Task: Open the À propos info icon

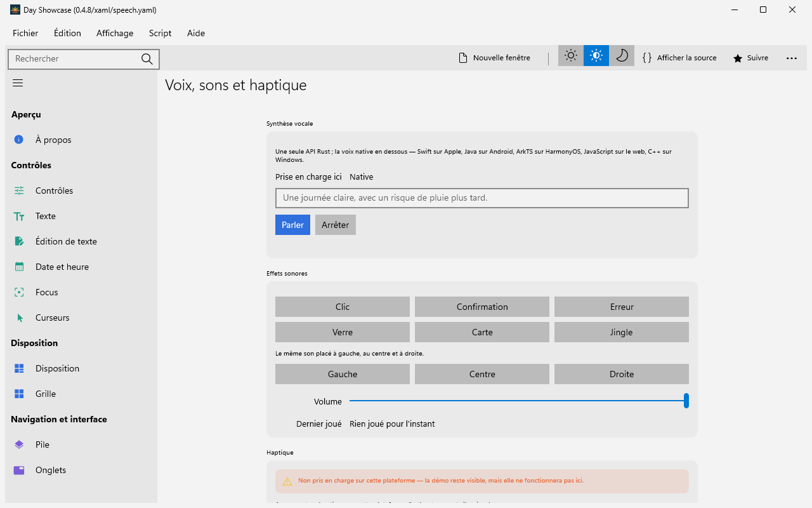Action: click(19, 140)
